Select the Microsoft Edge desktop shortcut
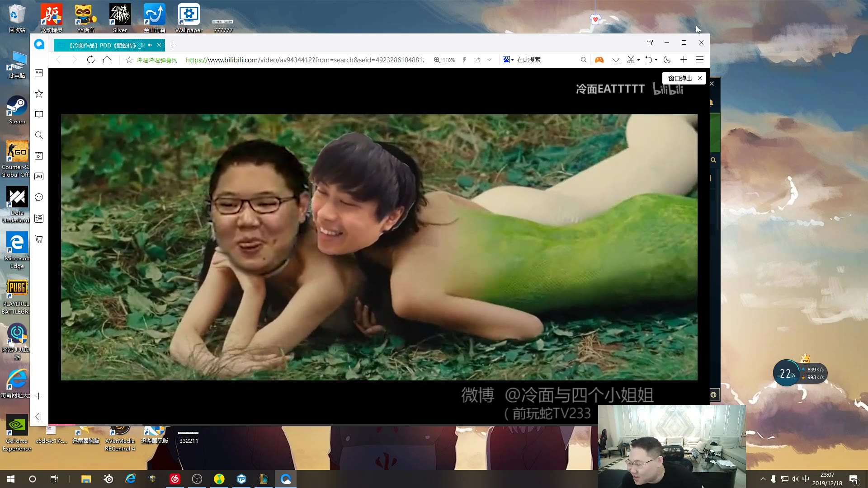Viewport: 868px width, 488px height. click(x=17, y=250)
